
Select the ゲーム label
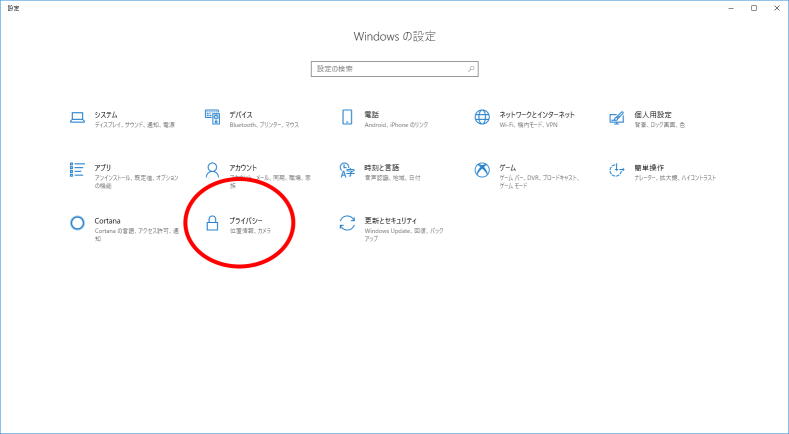[507, 168]
